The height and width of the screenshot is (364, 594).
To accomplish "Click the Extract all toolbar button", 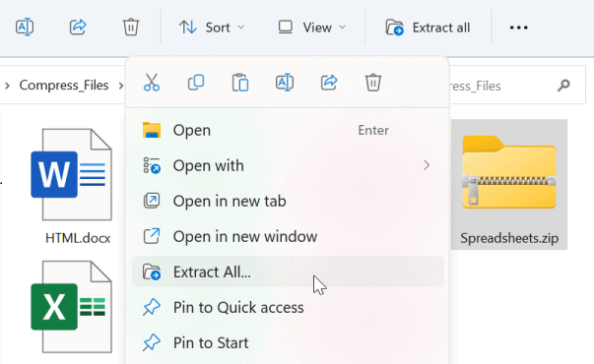I will tap(429, 28).
